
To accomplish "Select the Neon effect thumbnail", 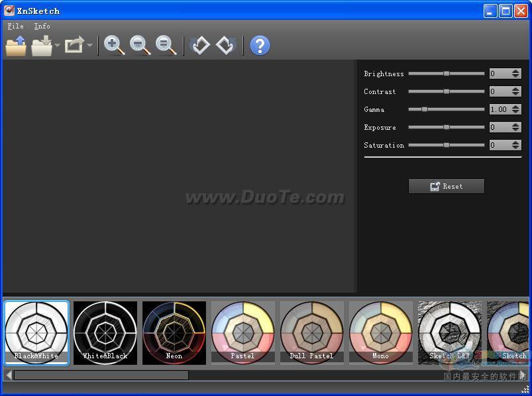I will coord(174,332).
